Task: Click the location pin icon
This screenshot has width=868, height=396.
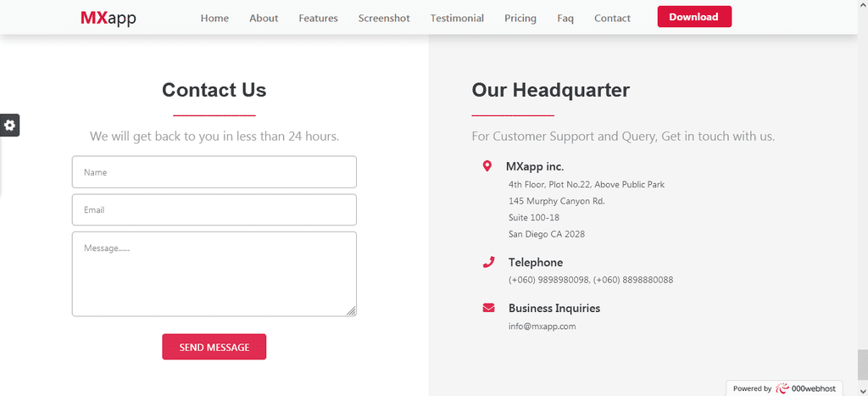Action: point(487,166)
